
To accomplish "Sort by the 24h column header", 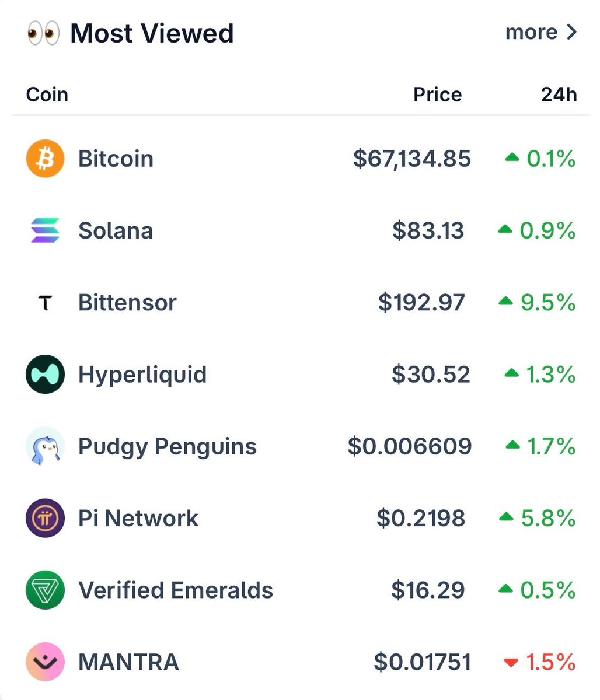I will [x=559, y=94].
